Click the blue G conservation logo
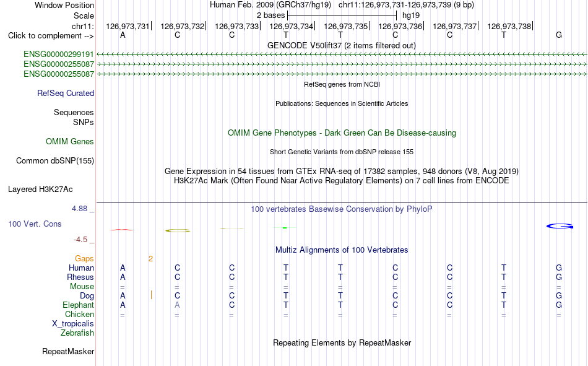This screenshot has height=366, width=588. [560, 226]
